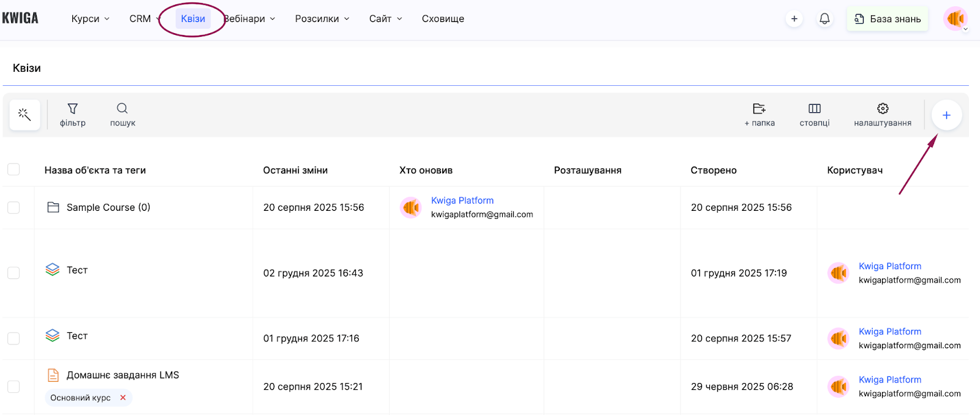Remove the Основний курс tag
Screen dimensions: 980x415
pyautogui.click(x=123, y=398)
